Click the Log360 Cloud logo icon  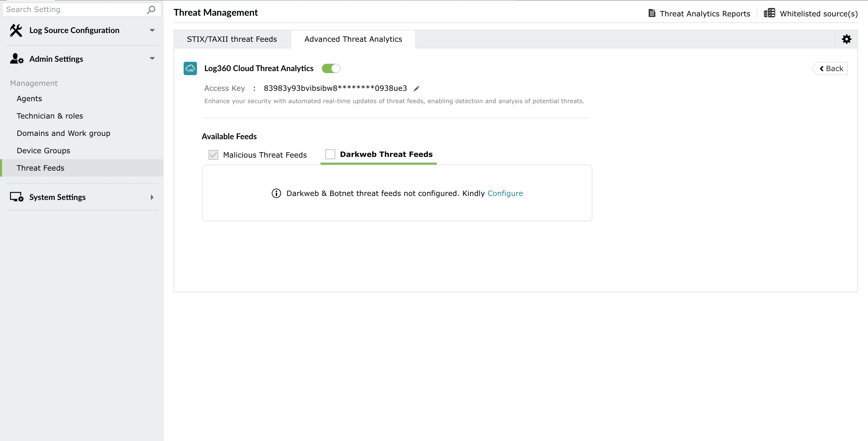[x=190, y=68]
